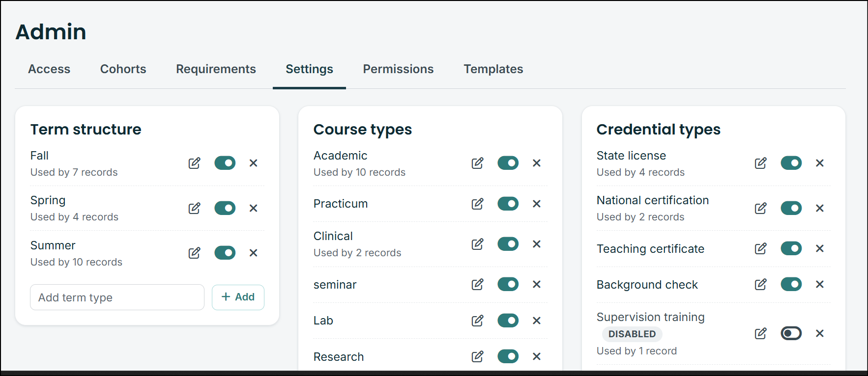
Task: Disable the State license credential
Action: pyautogui.click(x=791, y=163)
